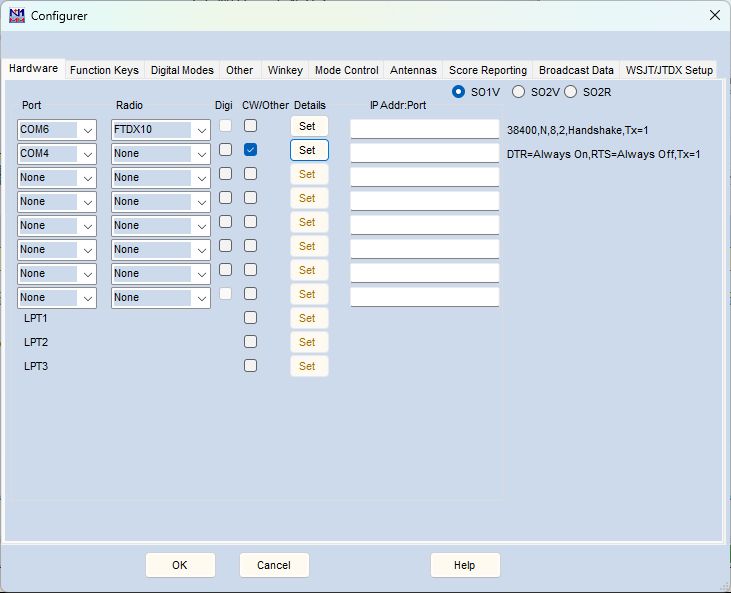
Task: Switch to the Function Keys tab
Action: (104, 70)
